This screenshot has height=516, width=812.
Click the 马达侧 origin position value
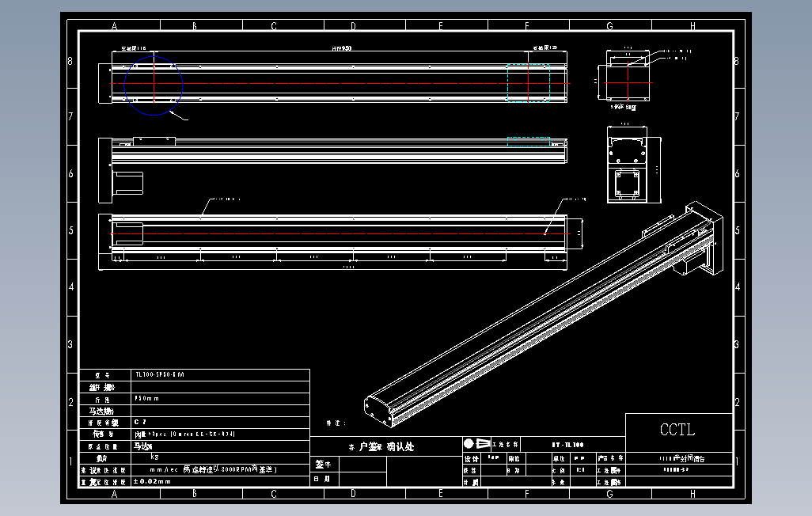coord(143,446)
